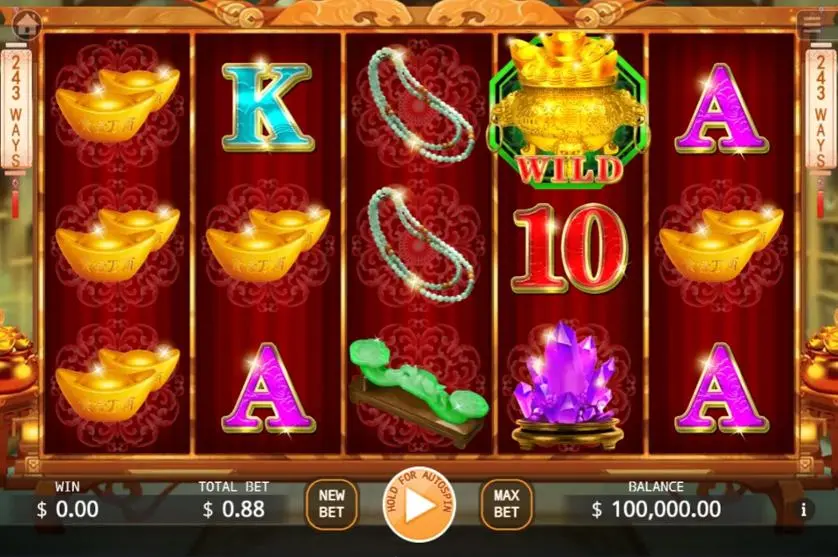Open the game info icon
Viewport: 838px width, 557px height.
point(803,509)
